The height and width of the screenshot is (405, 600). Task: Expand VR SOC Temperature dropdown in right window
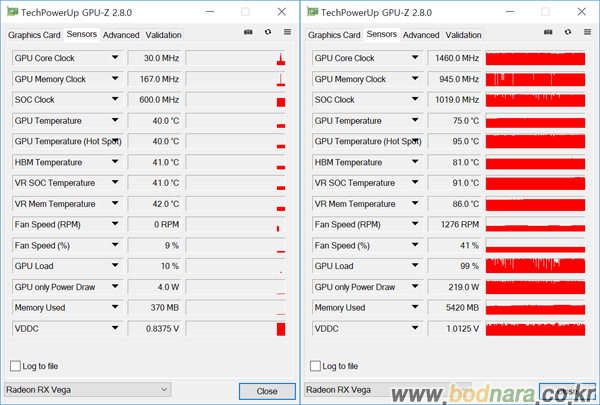(415, 183)
